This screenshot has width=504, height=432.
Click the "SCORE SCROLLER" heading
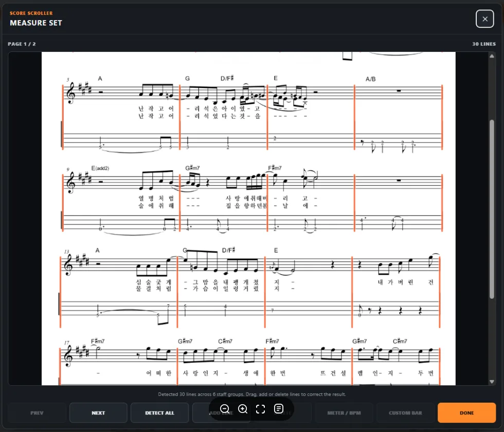pyautogui.click(x=31, y=13)
